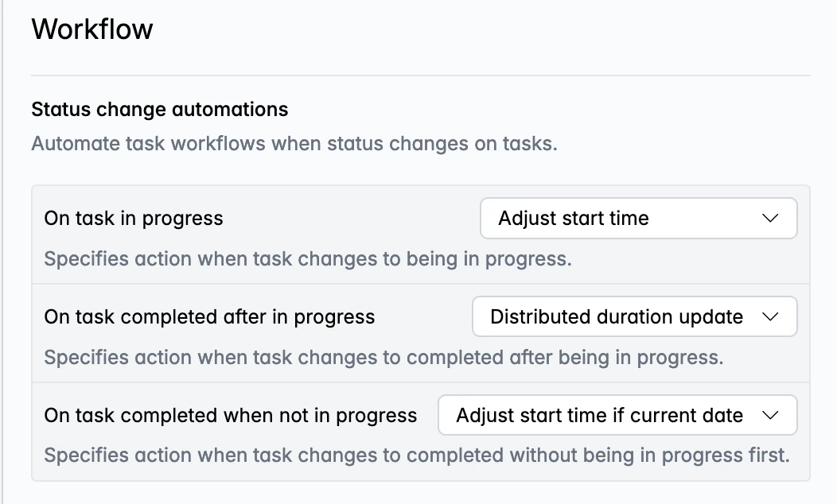
Task: Click the Status change automations section title
Action: point(159,109)
